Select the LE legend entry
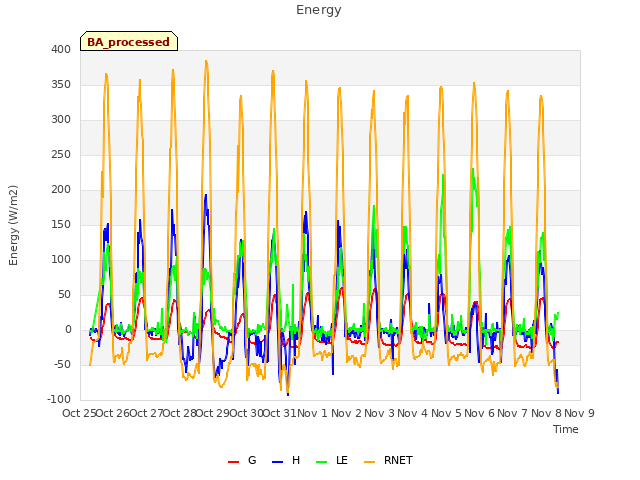 pos(332,460)
